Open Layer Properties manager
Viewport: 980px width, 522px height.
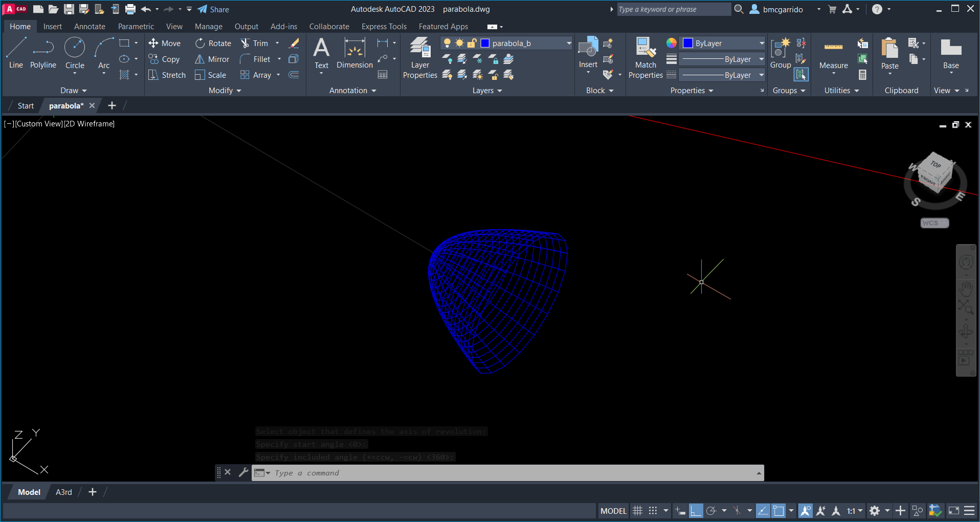420,58
